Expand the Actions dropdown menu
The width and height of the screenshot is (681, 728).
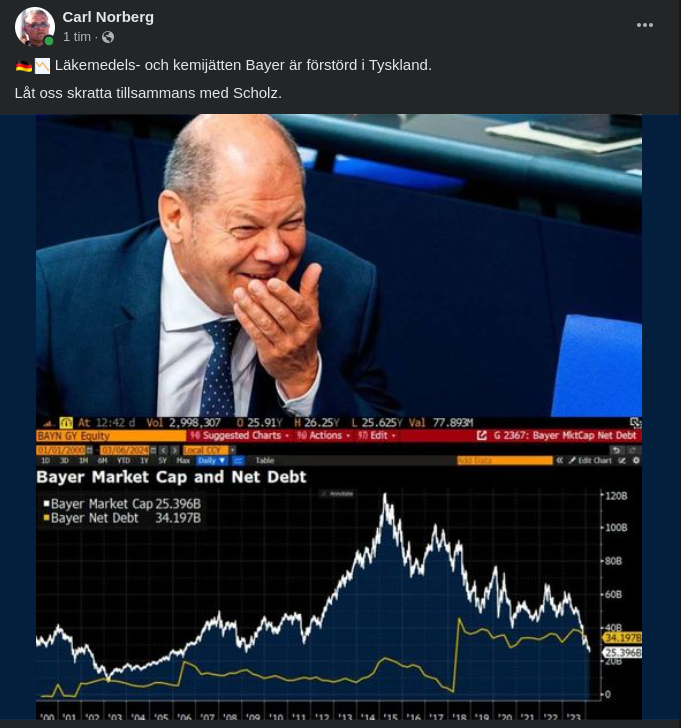(x=322, y=436)
